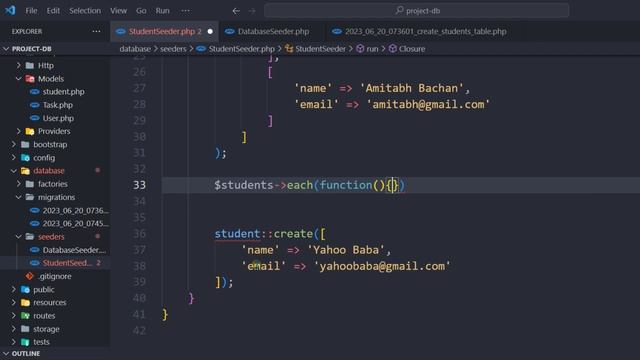Click the tests folder icon
The image size is (640, 360).
[x=25, y=342]
